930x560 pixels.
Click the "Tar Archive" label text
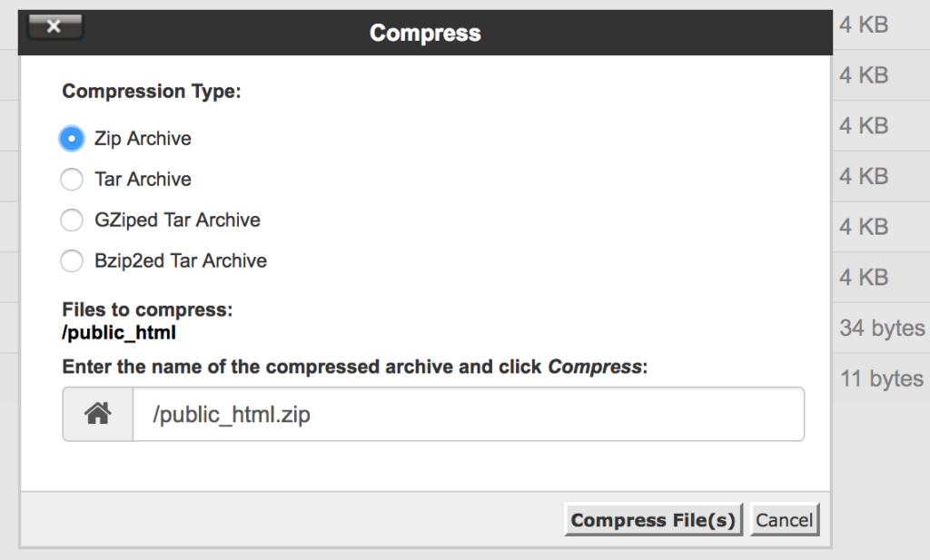(143, 179)
